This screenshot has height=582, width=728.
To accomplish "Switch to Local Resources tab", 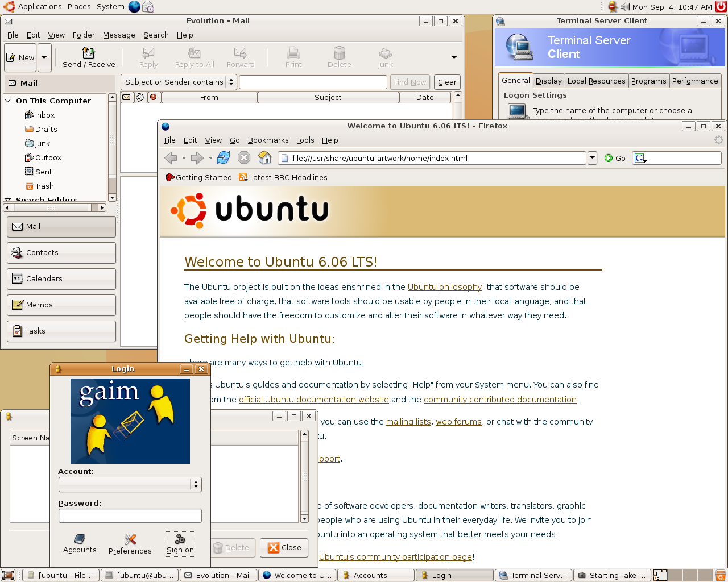I will pyautogui.click(x=597, y=81).
